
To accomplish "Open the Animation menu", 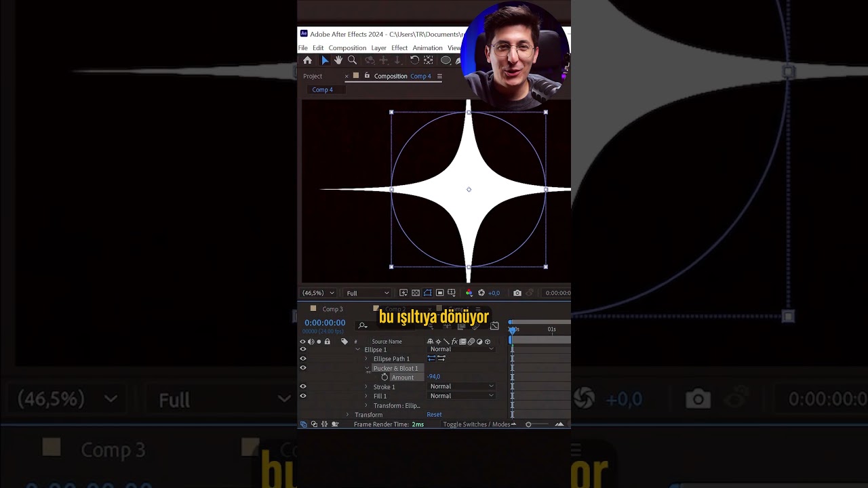I will point(427,48).
